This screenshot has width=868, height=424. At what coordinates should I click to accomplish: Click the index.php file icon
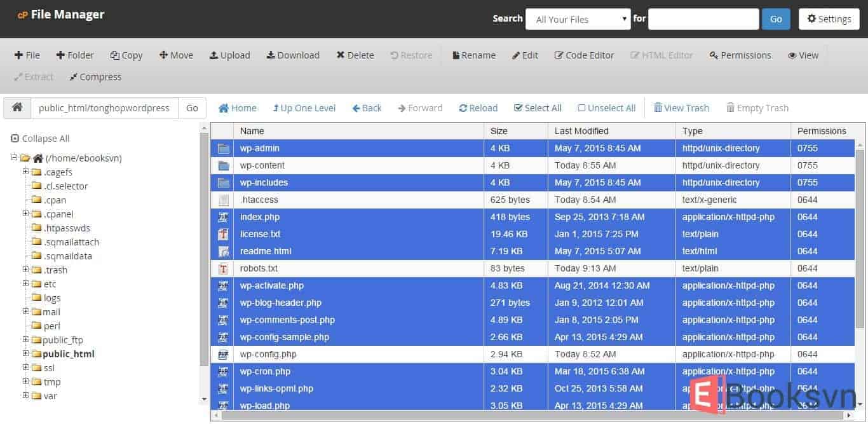pyautogui.click(x=223, y=217)
